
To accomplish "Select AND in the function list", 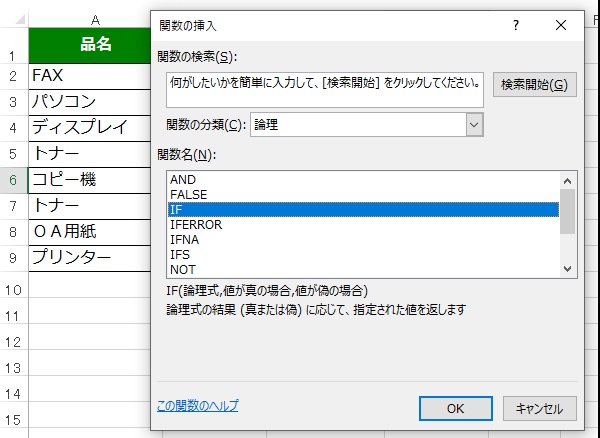I will pyautogui.click(x=363, y=179).
